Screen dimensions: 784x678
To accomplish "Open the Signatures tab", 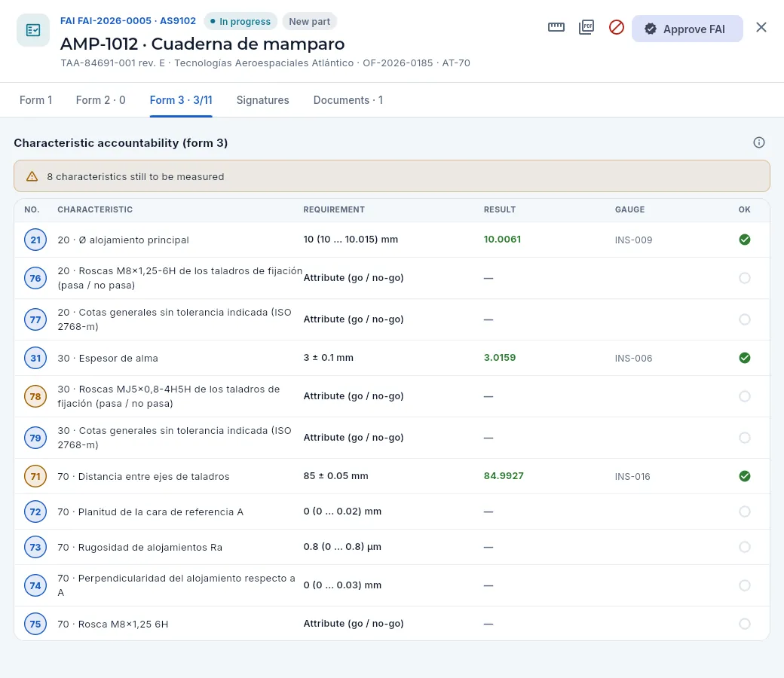I will [x=262, y=100].
